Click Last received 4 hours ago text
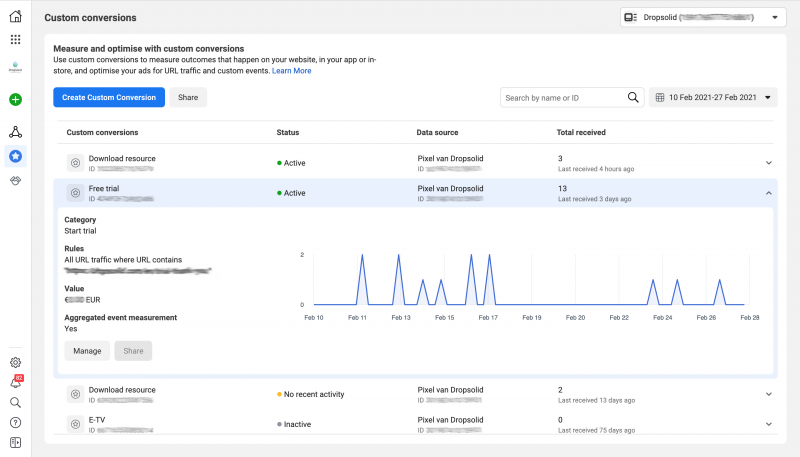 click(596, 169)
